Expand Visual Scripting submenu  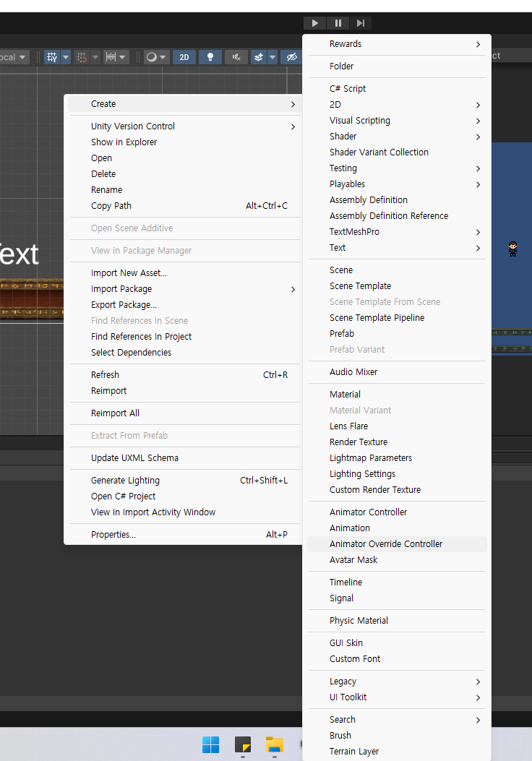[397, 121]
